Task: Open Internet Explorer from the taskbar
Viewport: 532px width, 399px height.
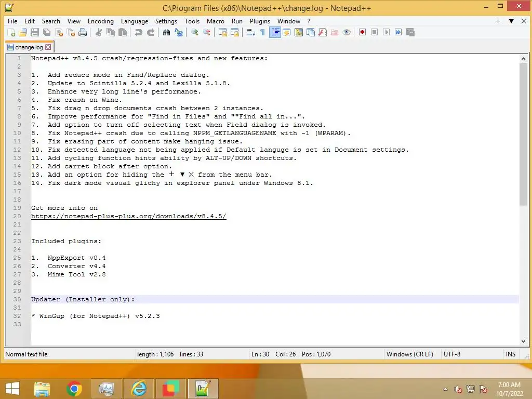Action: 139,389
